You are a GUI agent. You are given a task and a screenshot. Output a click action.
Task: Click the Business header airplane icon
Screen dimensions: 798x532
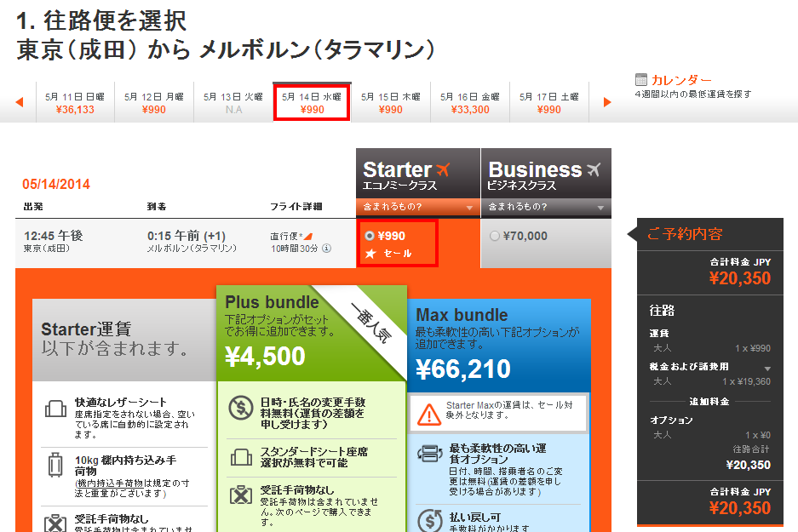594,169
